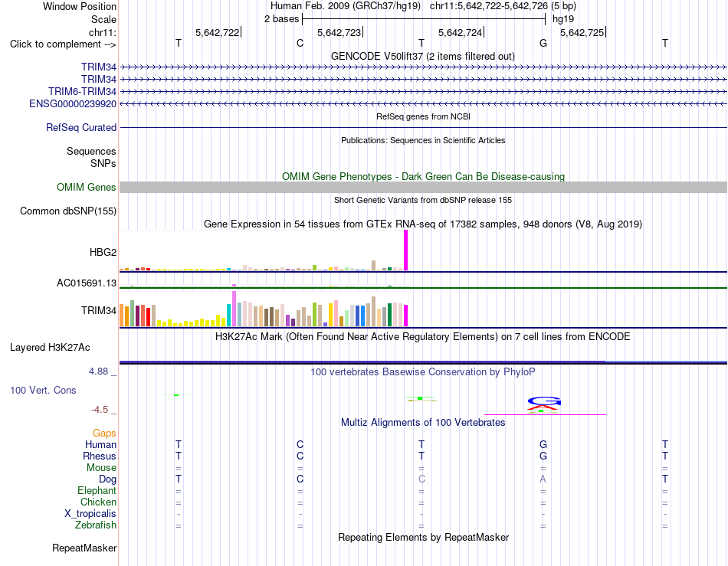
Task: Click the 5,642,724 position on ruler
Action: click(461, 32)
